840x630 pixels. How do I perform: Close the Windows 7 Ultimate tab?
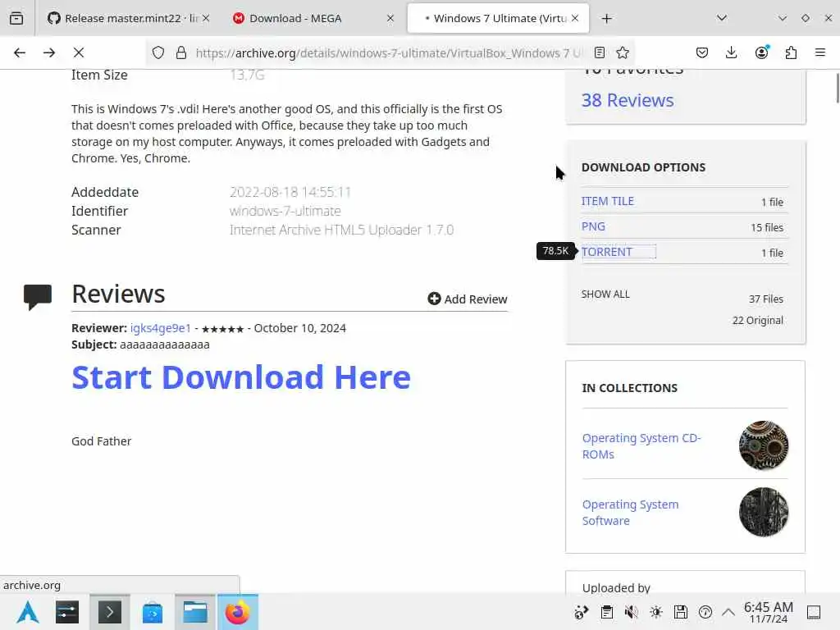tap(575, 18)
